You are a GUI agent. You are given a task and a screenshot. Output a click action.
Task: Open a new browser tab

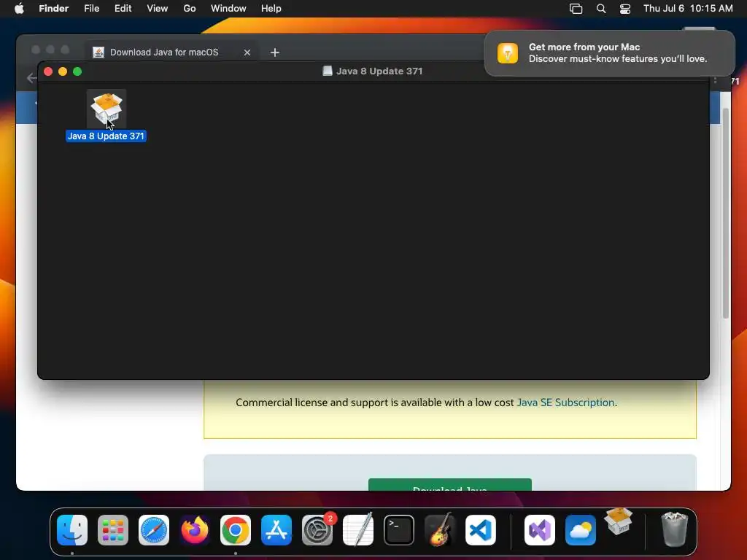(x=275, y=52)
